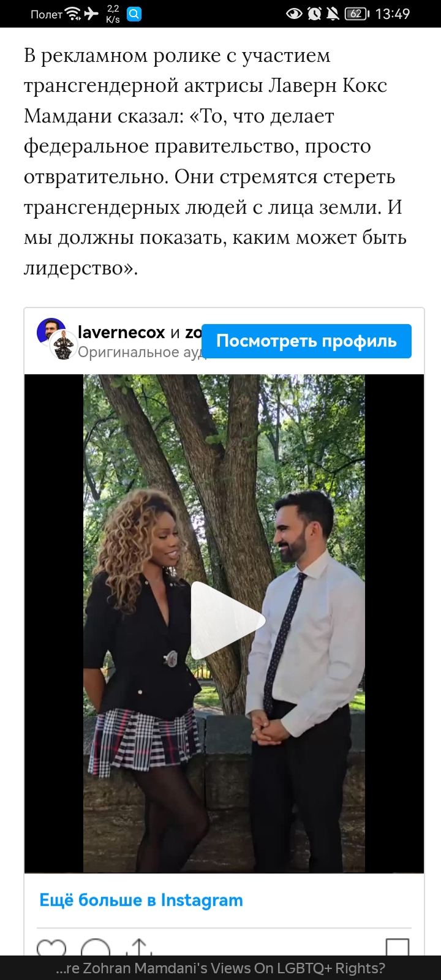Viewport: 441px width, 980px height.
Task: Tap the eye comfort icon in status bar
Action: tap(295, 13)
